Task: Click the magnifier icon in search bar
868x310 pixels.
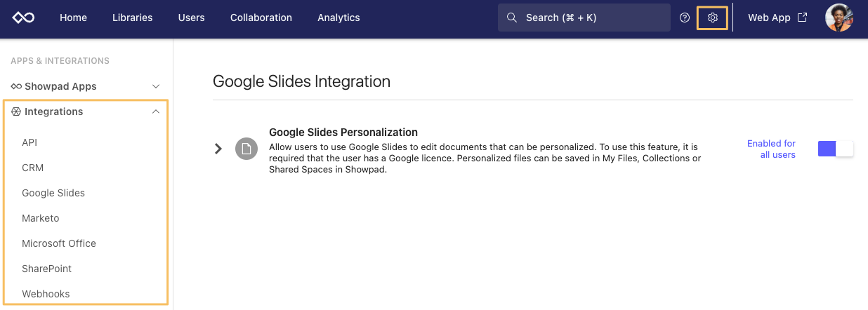Action: click(x=512, y=18)
